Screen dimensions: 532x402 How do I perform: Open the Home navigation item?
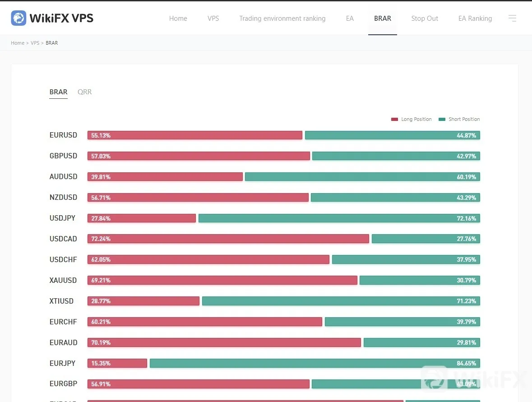(178, 18)
